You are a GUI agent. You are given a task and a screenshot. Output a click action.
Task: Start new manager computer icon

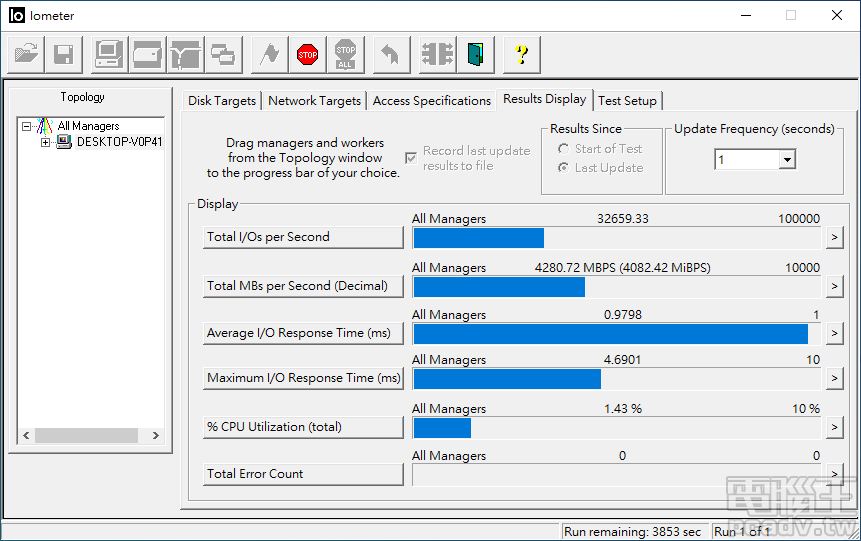[x=109, y=54]
